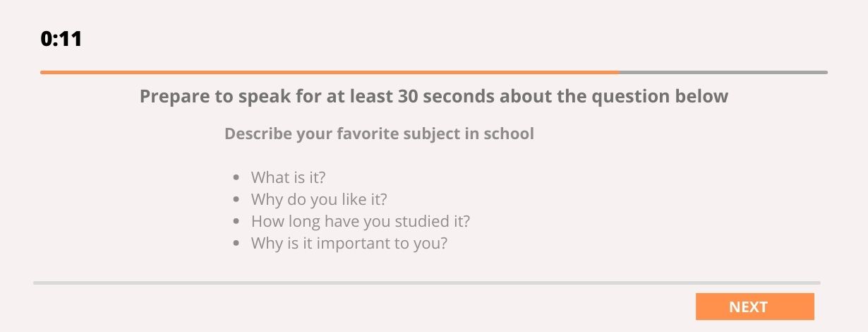This screenshot has width=868, height=332.
Task: Click the orange NEXT button
Action: (x=754, y=307)
